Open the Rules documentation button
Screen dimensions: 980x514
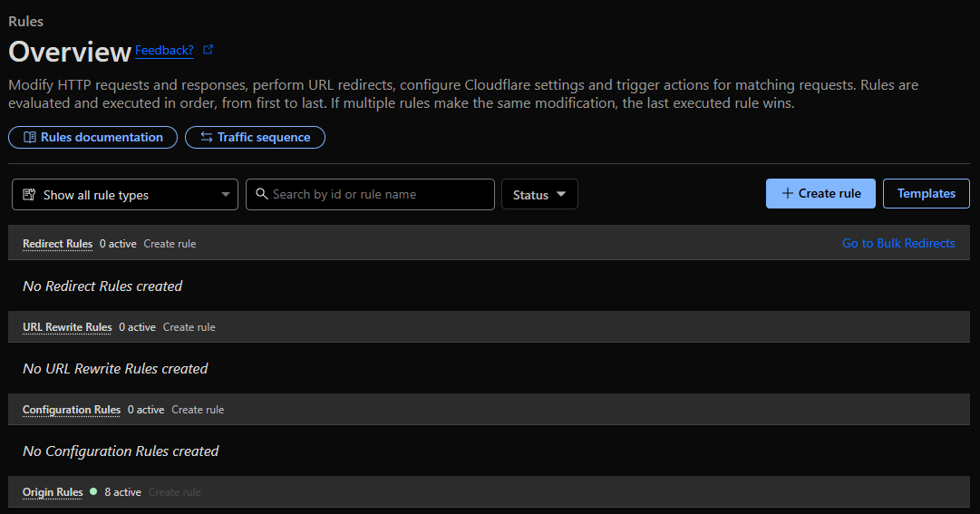(x=92, y=138)
